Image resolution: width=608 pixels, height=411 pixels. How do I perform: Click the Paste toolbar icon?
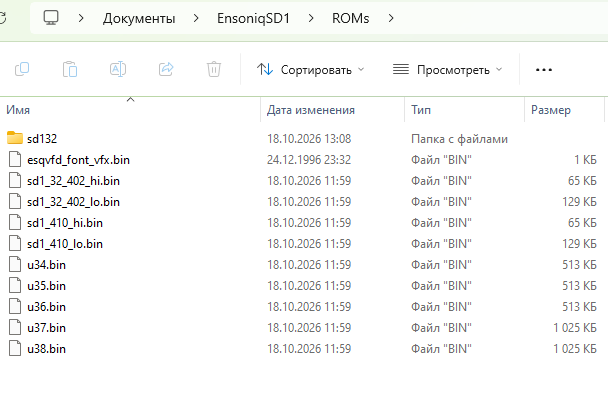point(70,69)
